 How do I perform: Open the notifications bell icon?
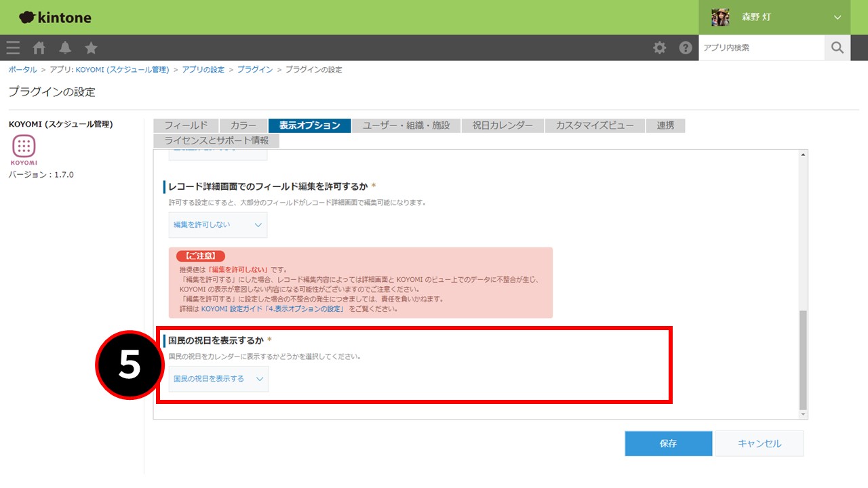pyautogui.click(x=65, y=47)
